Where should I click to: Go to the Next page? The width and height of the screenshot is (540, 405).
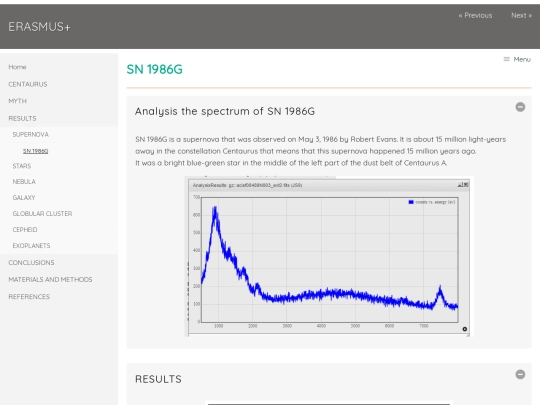pyautogui.click(x=521, y=15)
